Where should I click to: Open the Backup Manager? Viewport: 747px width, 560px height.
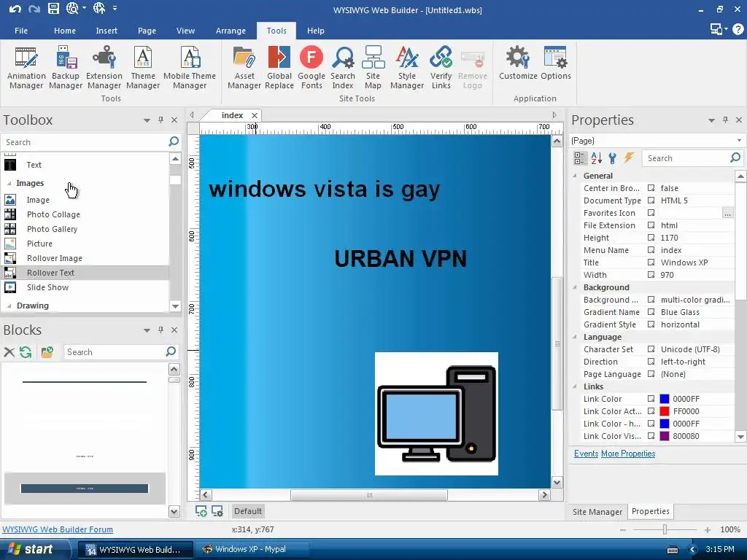pyautogui.click(x=66, y=68)
